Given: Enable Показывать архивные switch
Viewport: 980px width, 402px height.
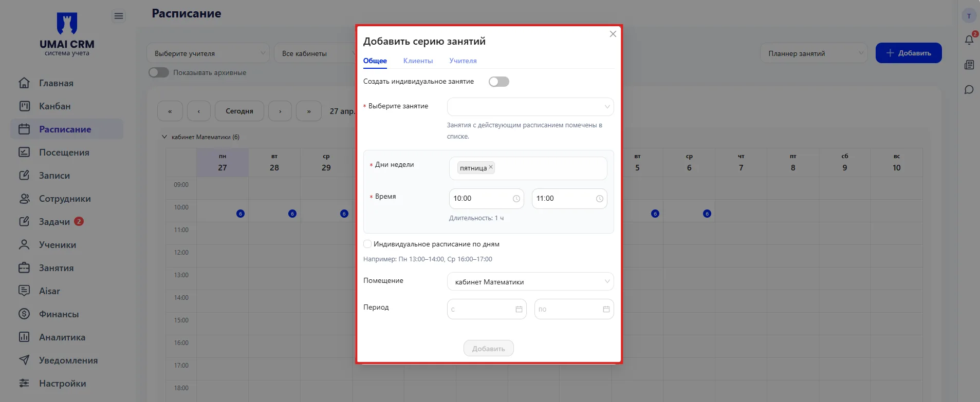Looking at the screenshot, I should (159, 72).
